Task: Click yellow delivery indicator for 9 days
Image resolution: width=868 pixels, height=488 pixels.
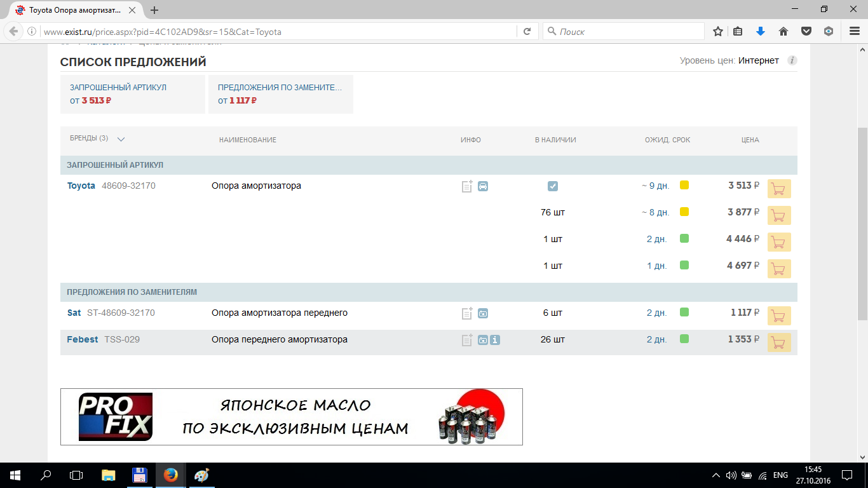Action: coord(684,186)
